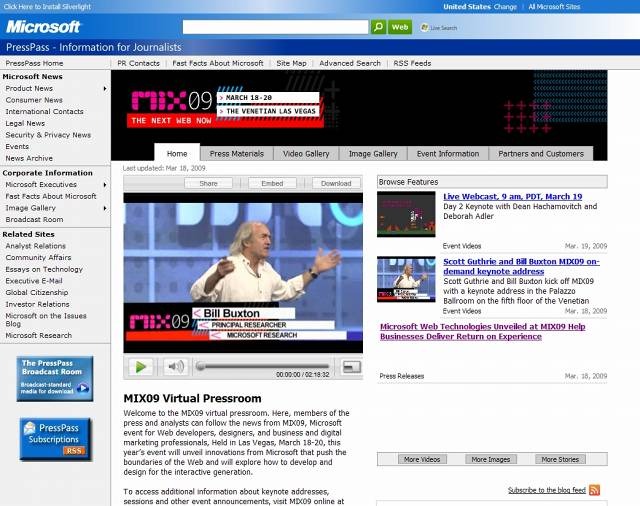Click the Share button above the video
The image size is (640, 506).
pyautogui.click(x=208, y=183)
